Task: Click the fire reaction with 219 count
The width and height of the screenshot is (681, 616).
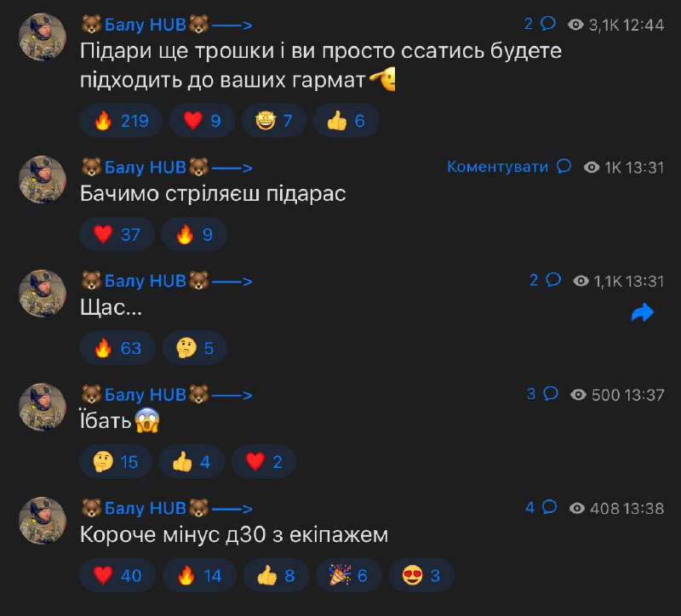Action: (x=121, y=121)
